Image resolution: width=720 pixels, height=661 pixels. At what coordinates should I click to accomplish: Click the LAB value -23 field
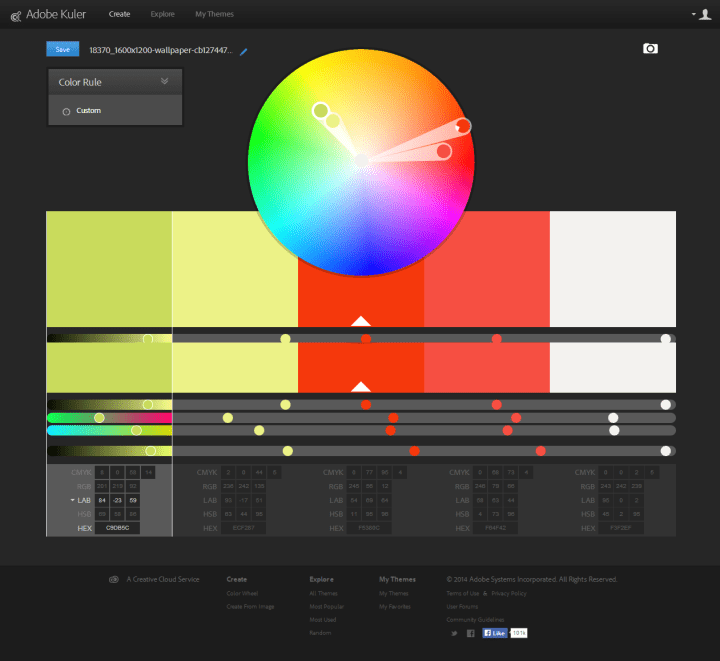(x=118, y=500)
